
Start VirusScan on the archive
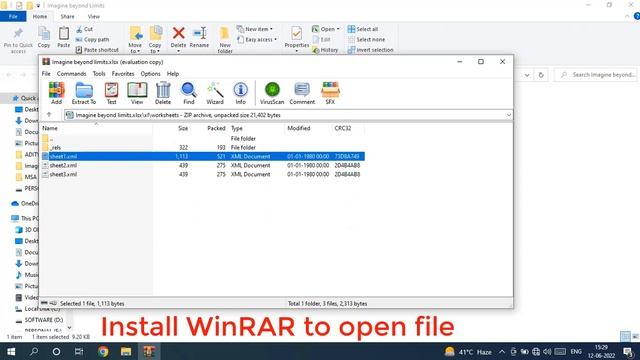pos(272,93)
